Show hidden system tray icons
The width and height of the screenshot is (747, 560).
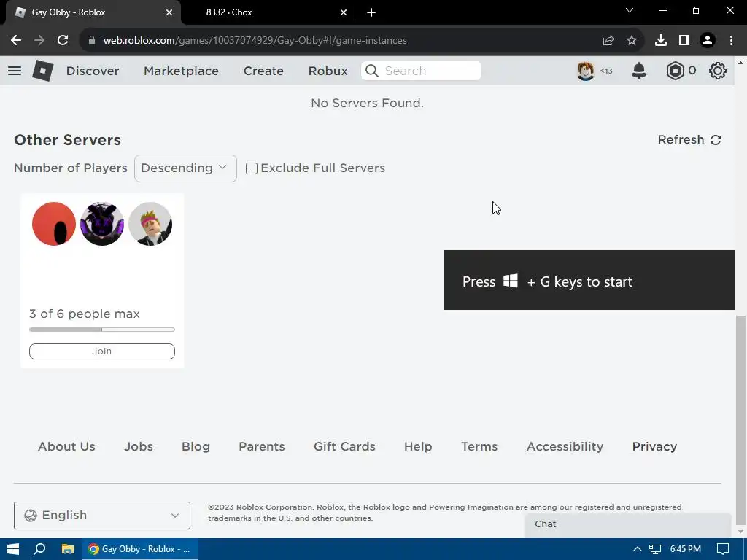pos(637,549)
